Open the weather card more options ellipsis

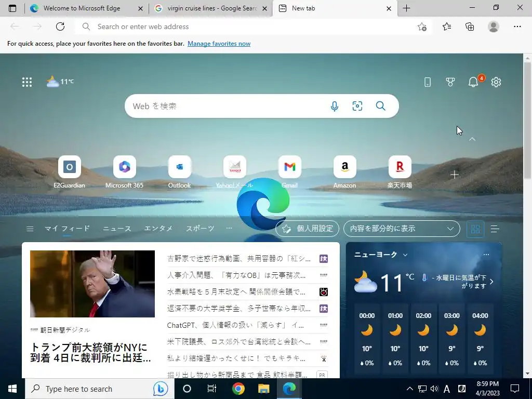(486, 255)
